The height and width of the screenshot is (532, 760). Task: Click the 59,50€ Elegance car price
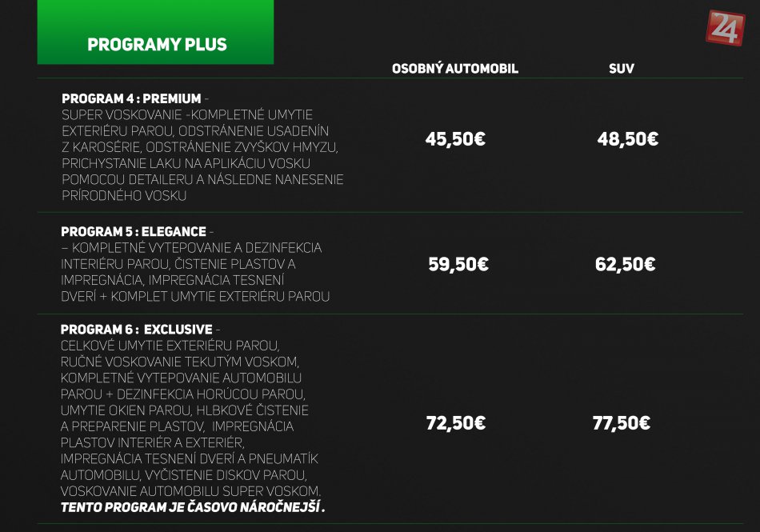[x=458, y=265]
